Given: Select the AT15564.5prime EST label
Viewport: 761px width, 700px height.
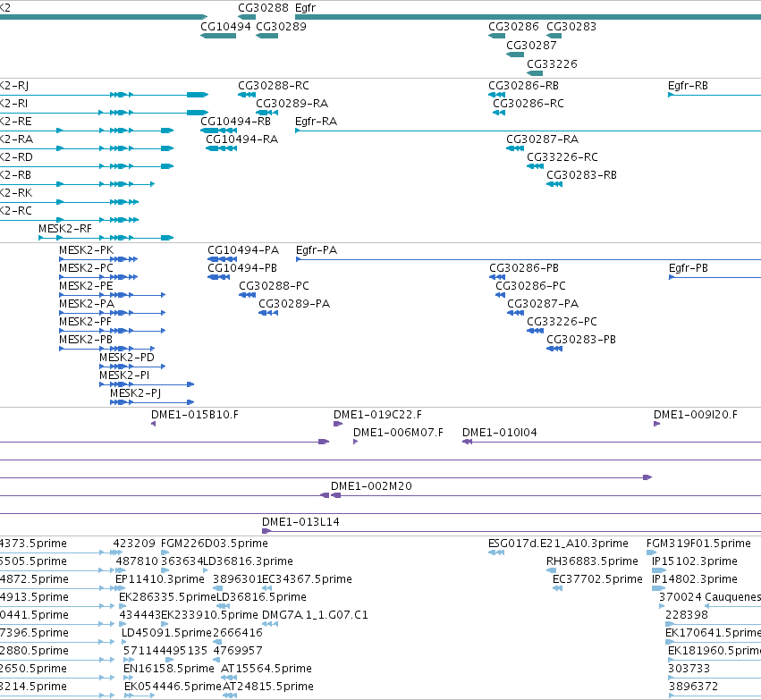Looking at the screenshot, I should point(266,668).
